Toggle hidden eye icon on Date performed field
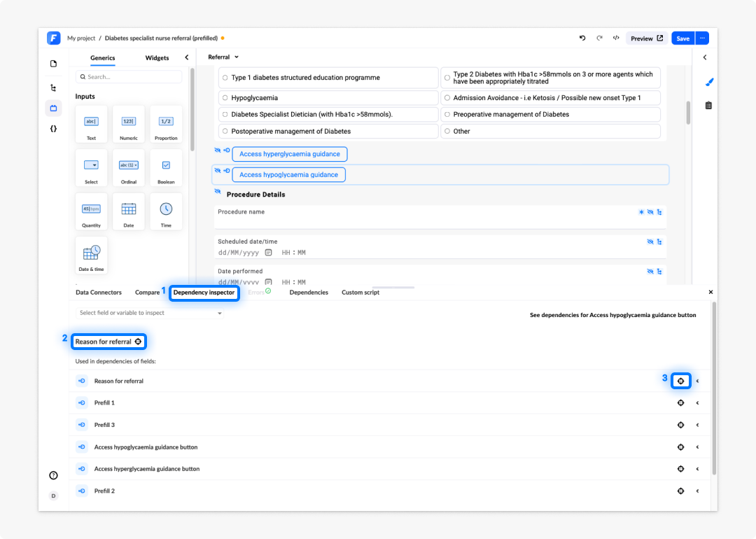Screen dimensions: 756x539 pos(650,272)
